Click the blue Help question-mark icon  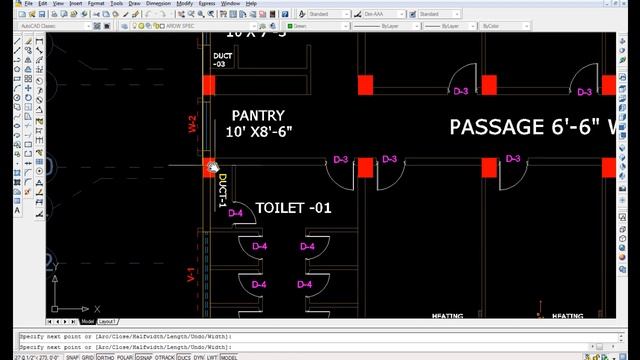pos(285,14)
